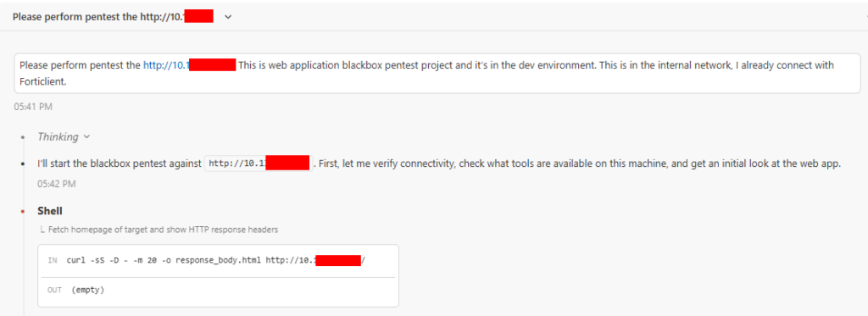Select the curl command in the IN row
The width and height of the screenshot is (868, 316).
pos(216,261)
